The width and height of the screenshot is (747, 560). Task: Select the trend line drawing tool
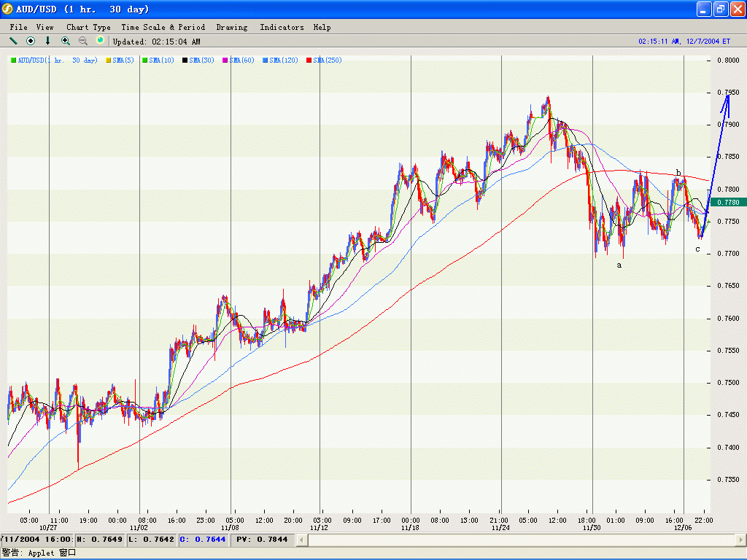coord(13,41)
